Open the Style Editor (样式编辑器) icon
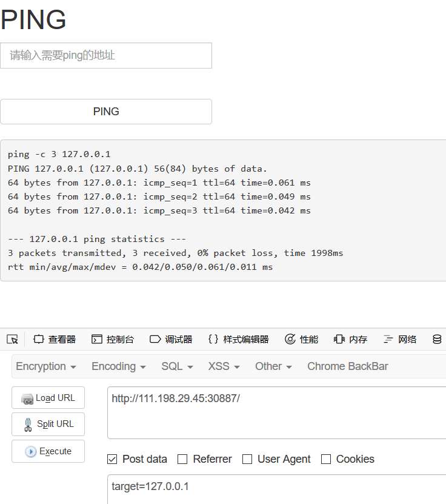 (x=213, y=339)
